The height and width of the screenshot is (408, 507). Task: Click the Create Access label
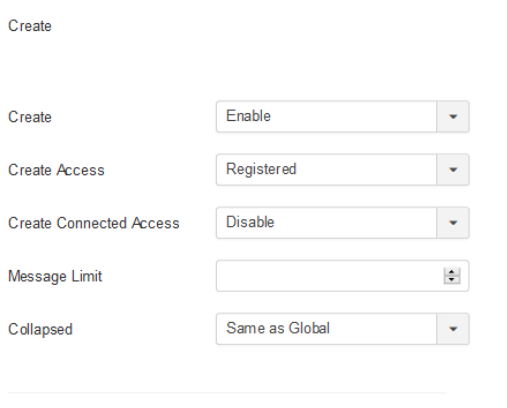coord(56,170)
